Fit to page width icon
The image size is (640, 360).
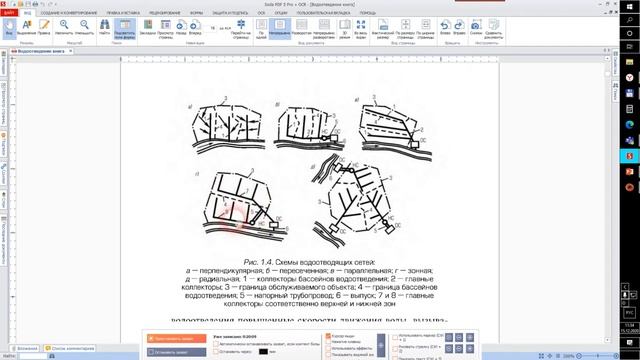point(425,29)
